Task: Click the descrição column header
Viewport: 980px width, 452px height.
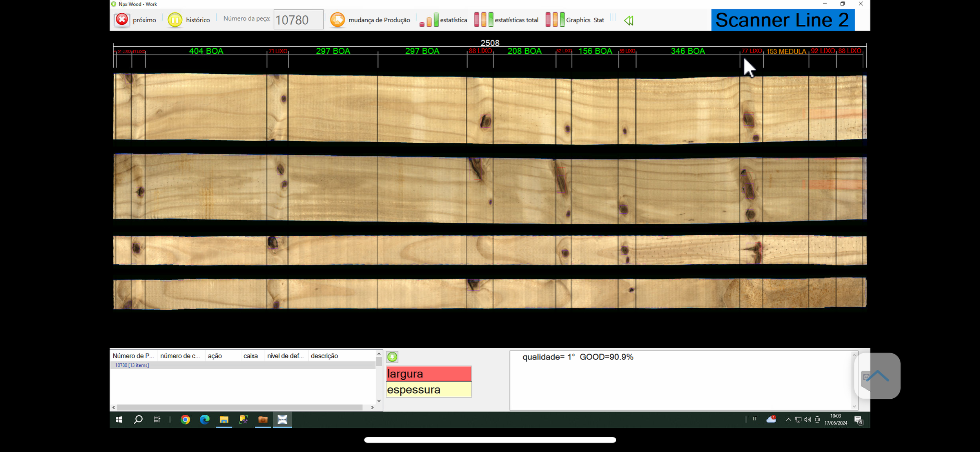Action: 324,356
